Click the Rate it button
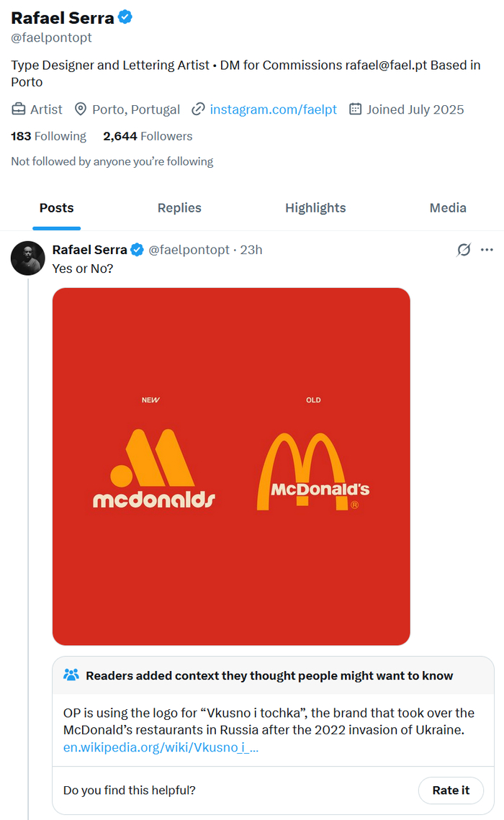The width and height of the screenshot is (504, 820). [x=451, y=790]
